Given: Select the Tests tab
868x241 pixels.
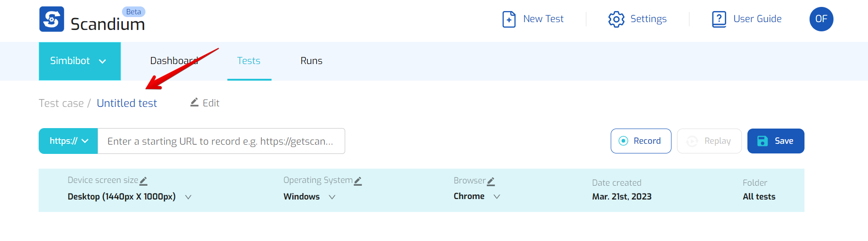Looking at the screenshot, I should coord(249,61).
